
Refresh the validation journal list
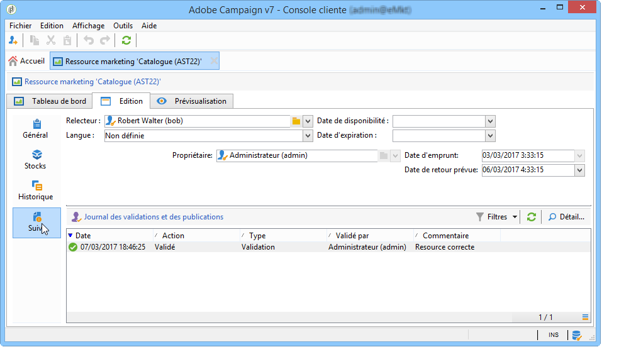(x=532, y=217)
